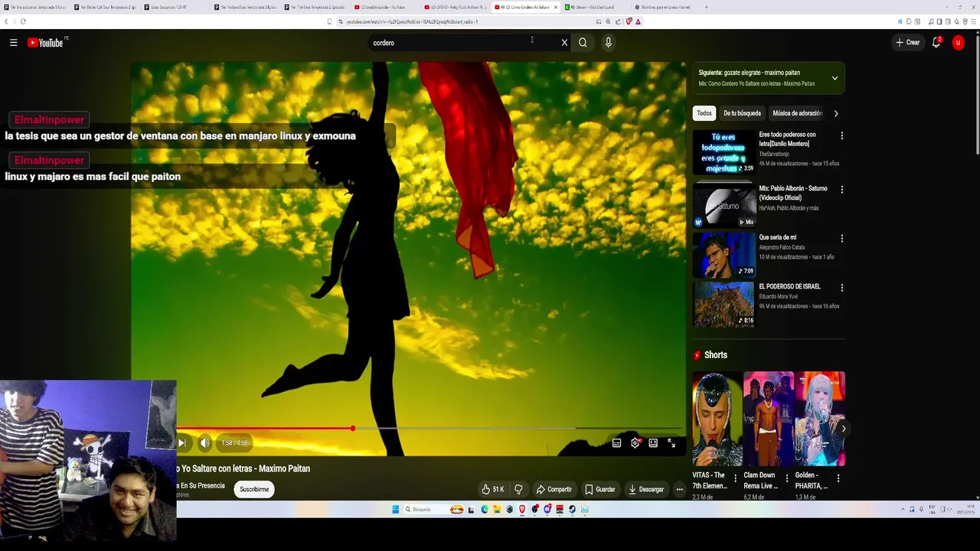Select the Todos filter chip
The image size is (980, 551).
point(704,113)
